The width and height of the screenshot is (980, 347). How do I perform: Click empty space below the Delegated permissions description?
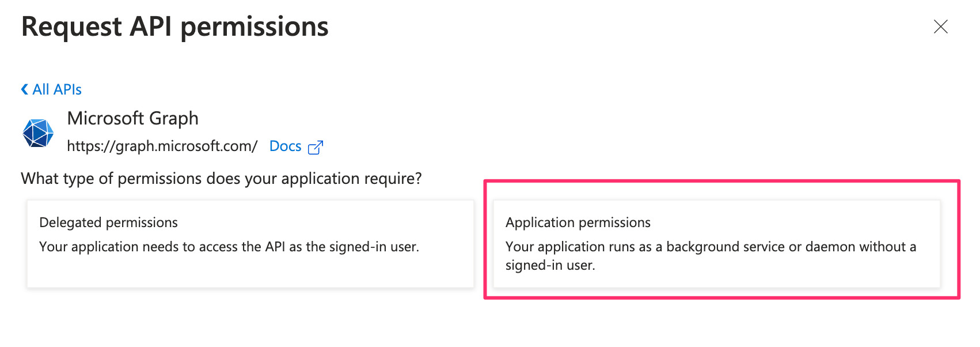(x=250, y=271)
